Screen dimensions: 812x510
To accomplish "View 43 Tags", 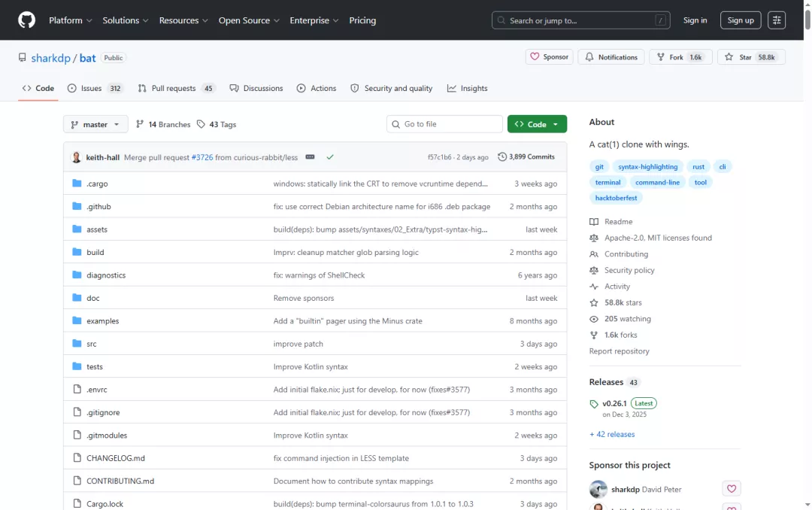I will [x=217, y=124].
